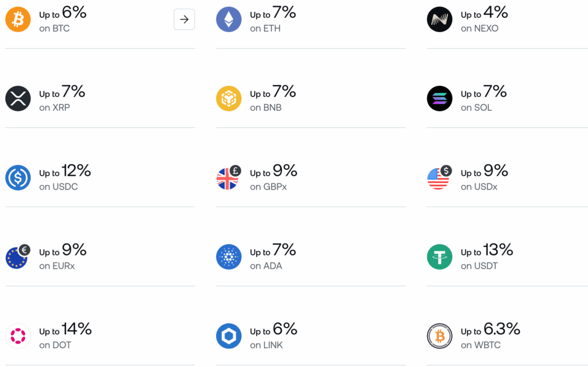Click the black NEXO token icon
Screen dimensions: 588x367
tap(439, 20)
